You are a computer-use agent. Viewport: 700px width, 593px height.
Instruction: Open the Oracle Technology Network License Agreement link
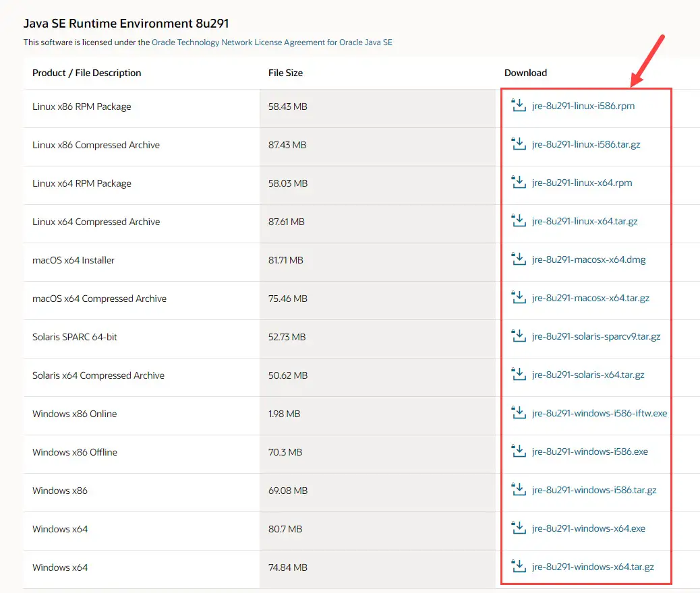click(x=272, y=42)
